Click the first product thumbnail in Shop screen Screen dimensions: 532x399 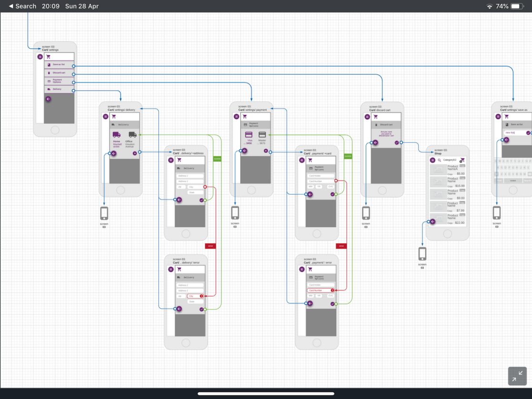[438, 170]
